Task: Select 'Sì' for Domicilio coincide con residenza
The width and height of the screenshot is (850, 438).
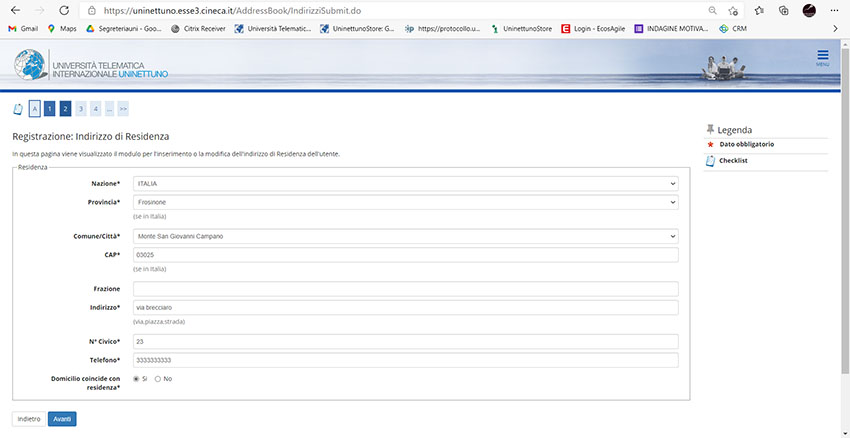Action: pos(136,379)
